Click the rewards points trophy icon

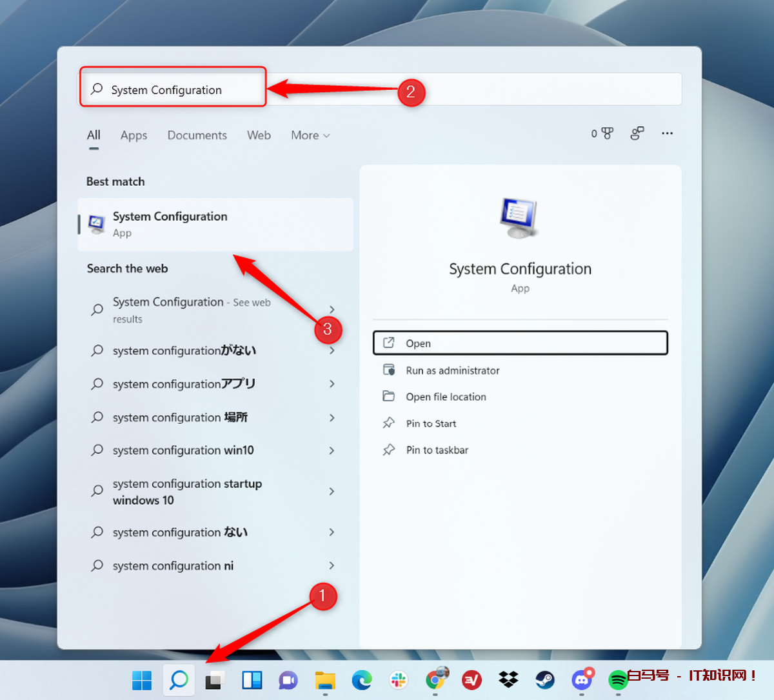(603, 134)
